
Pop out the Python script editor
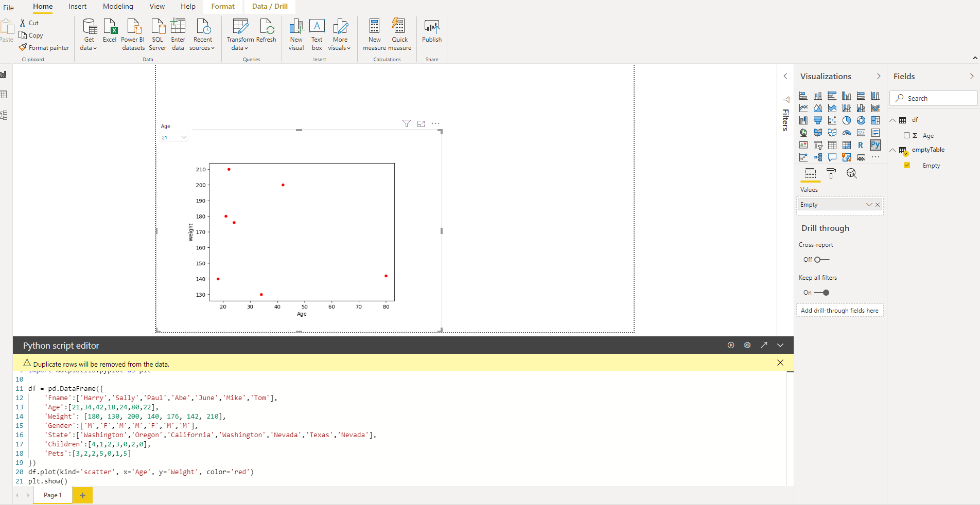click(x=763, y=345)
